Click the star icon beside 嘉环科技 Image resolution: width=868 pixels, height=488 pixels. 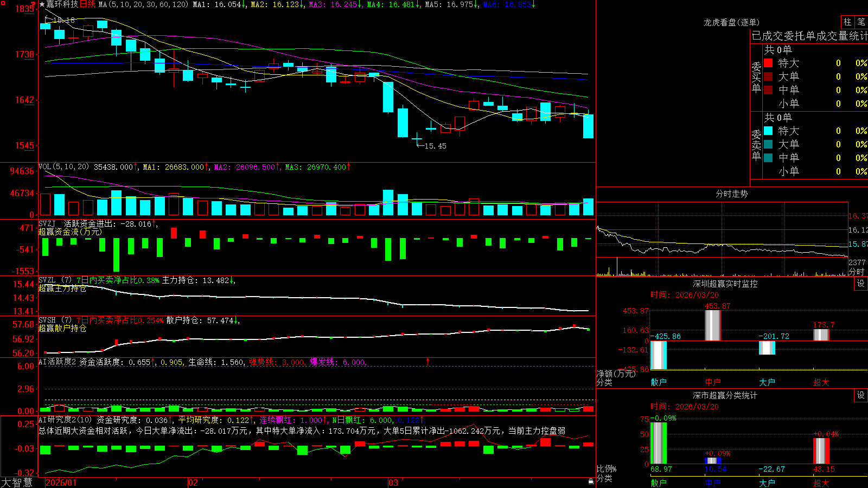click(42, 4)
